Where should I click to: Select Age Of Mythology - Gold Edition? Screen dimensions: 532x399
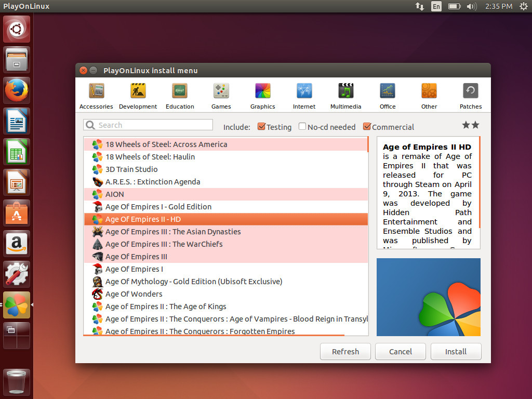[193, 282]
